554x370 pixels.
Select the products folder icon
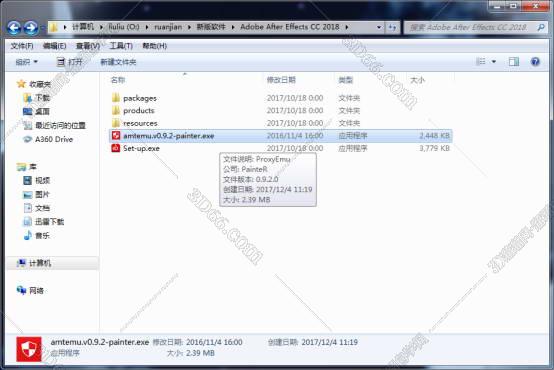tap(116, 110)
